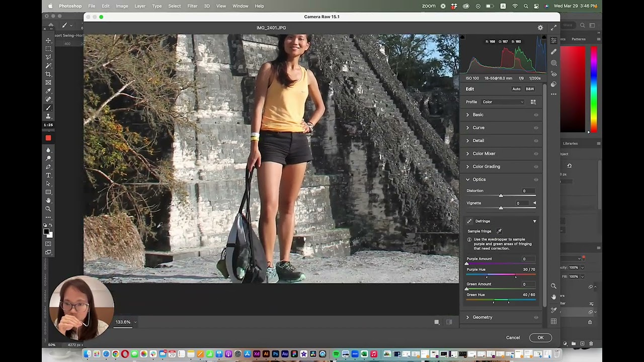Select the Photoshop toolbar Zoom tool
Image resolution: width=644 pixels, height=362 pixels.
coord(48,209)
